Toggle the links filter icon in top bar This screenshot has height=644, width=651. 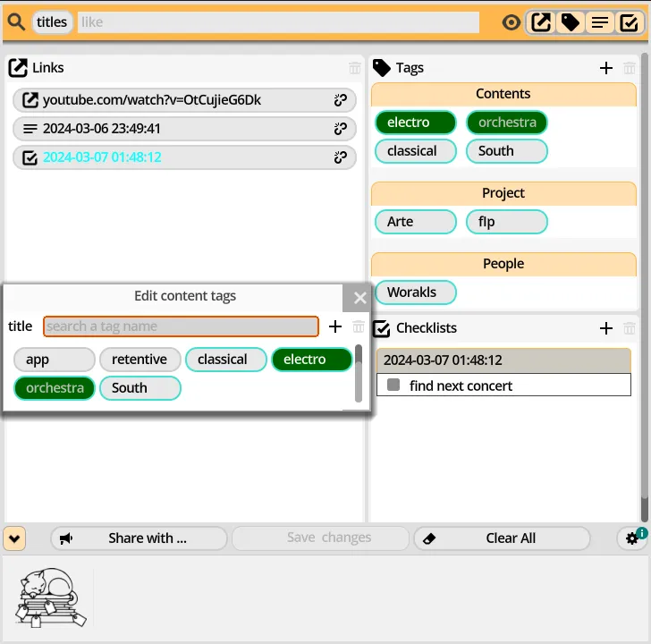541,22
